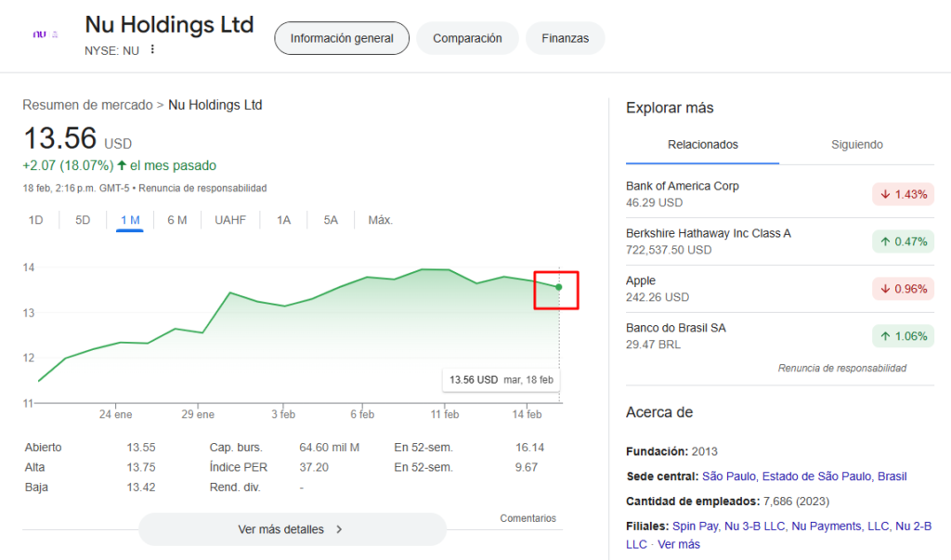Click Renuncia de responsabilidad under related stocks
951x560 pixels.
(x=841, y=369)
